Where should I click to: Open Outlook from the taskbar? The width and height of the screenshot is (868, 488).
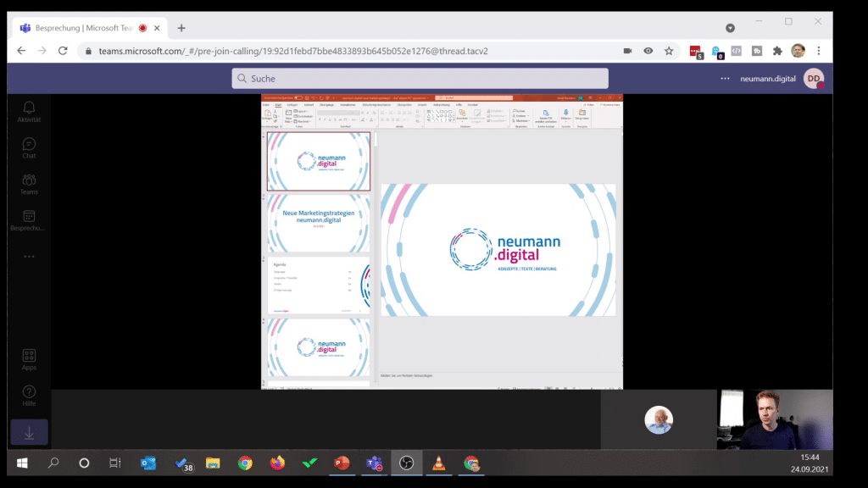coord(148,463)
